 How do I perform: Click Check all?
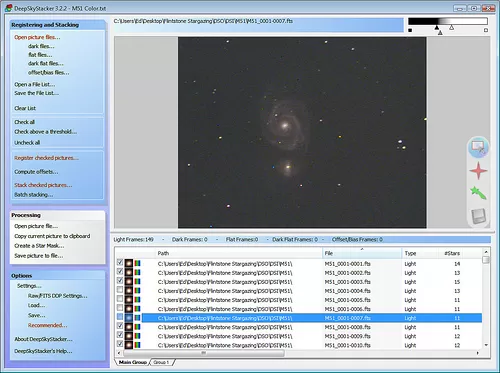pyautogui.click(x=24, y=122)
